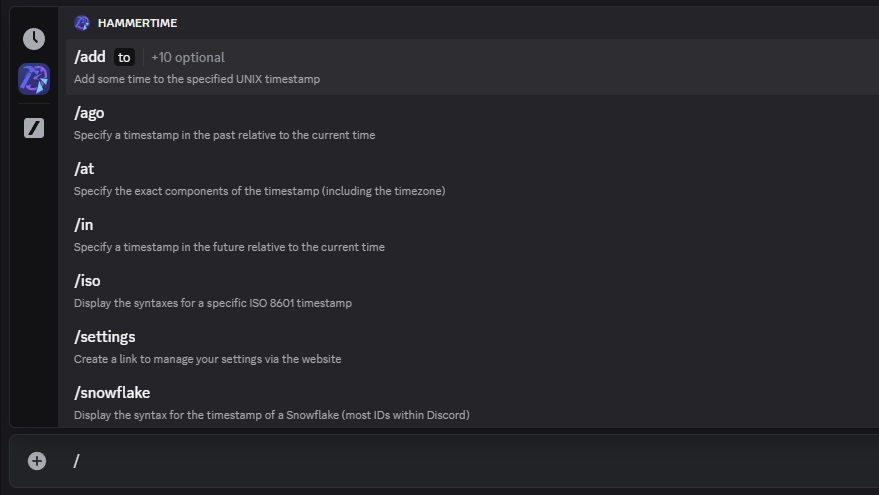
Task: Click 'Display the syntaxes for a specific ISO 8601' text
Action: click(213, 303)
